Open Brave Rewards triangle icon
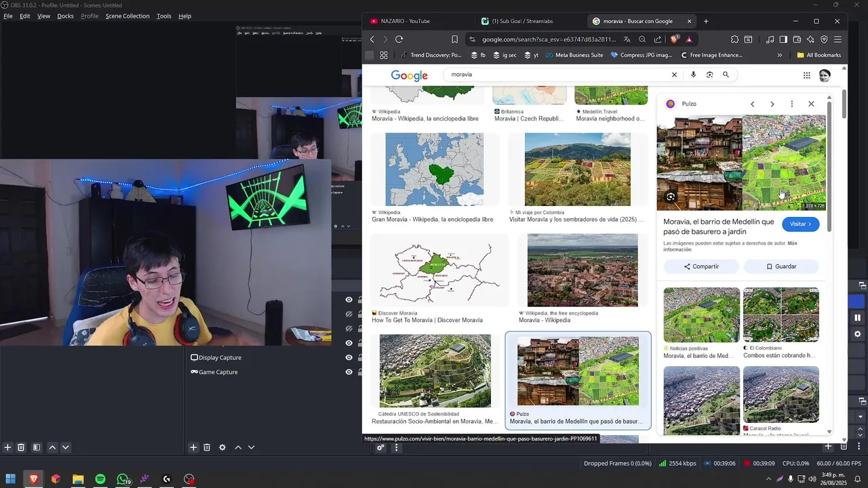868x488 pixels. [689, 39]
